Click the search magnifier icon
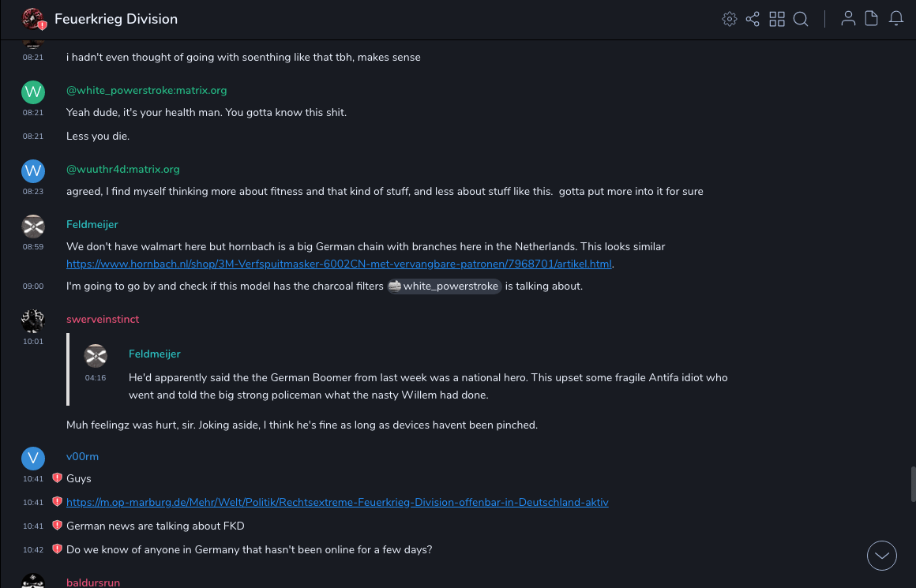Screen dimensions: 916x588 [x=801, y=19]
